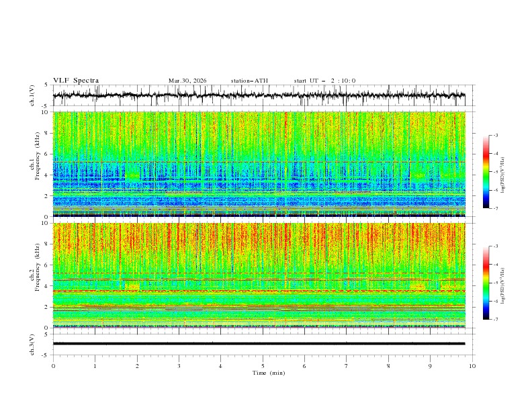Click the "start UT = 2 :10: 0" text
532x411 pixels.
pos(324,81)
